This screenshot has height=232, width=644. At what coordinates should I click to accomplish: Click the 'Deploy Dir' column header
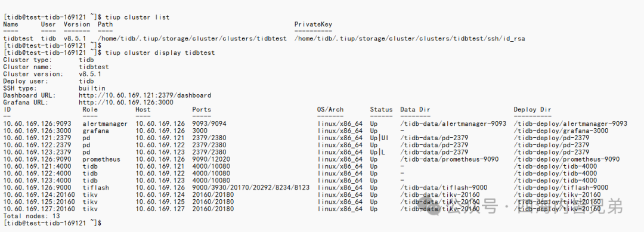point(532,110)
